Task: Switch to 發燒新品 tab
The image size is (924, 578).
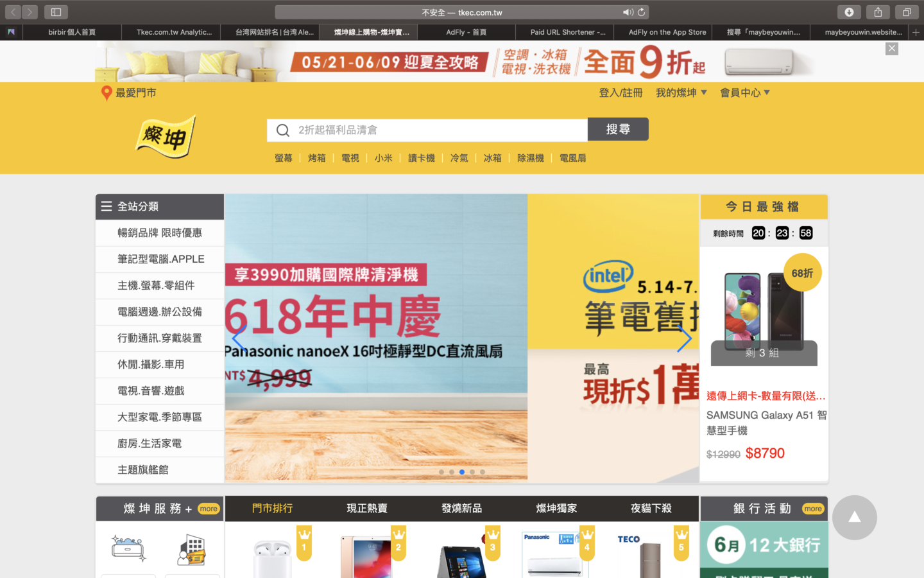Action: (x=462, y=509)
